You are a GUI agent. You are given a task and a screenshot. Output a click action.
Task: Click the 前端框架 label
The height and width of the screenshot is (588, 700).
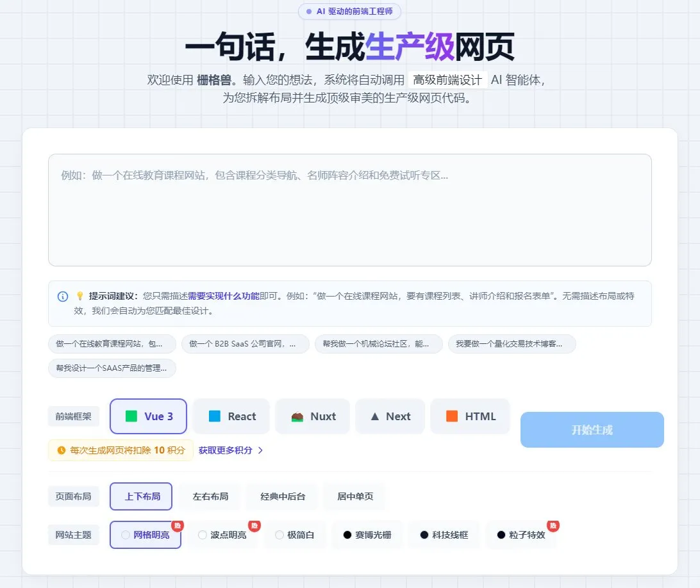(x=73, y=416)
